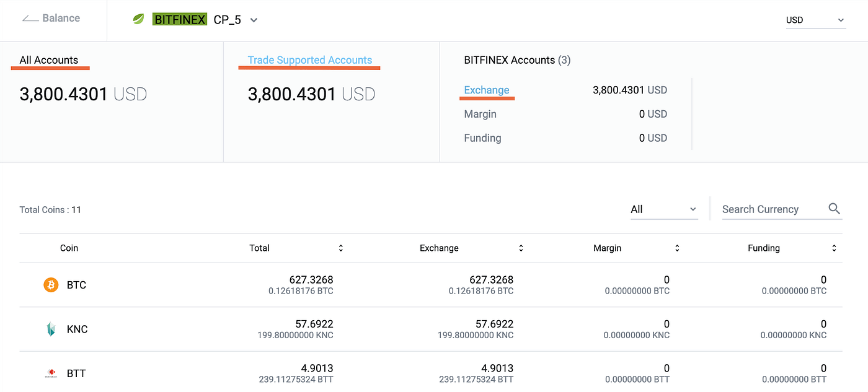The height and width of the screenshot is (392, 868).
Task: Select the All Accounts tab
Action: 49,60
